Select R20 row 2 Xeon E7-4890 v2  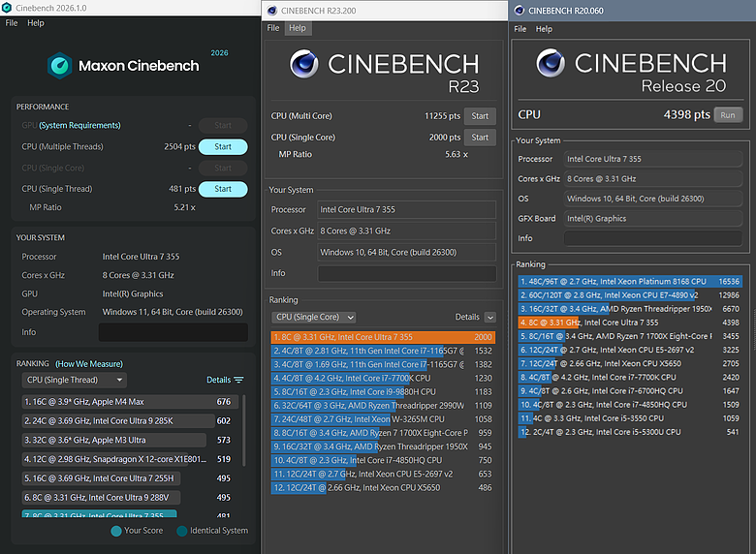pos(630,295)
